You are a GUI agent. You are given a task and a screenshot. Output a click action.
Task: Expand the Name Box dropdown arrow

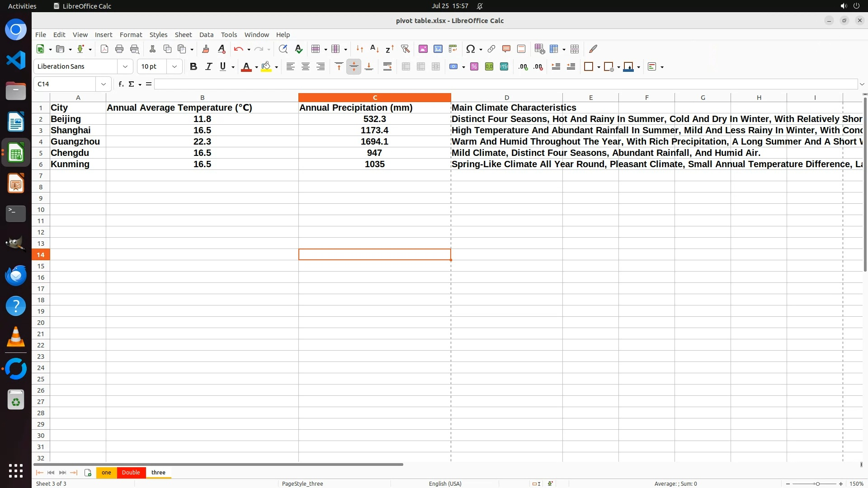(x=104, y=84)
